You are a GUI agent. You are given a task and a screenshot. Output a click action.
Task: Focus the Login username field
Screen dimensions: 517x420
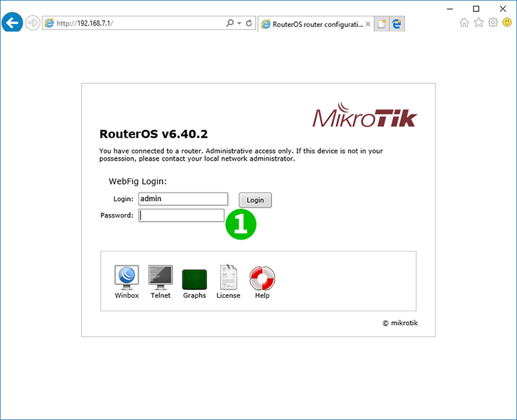coord(183,198)
